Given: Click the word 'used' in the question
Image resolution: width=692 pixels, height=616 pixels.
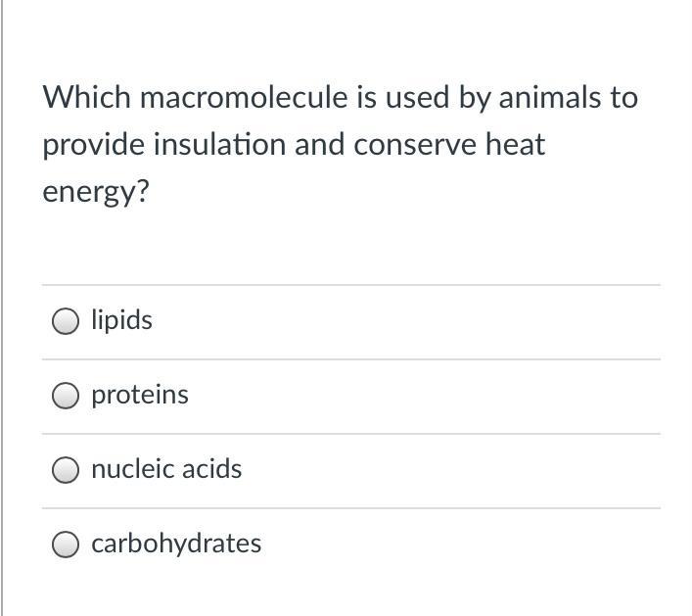Looking at the screenshot, I should point(418,97).
